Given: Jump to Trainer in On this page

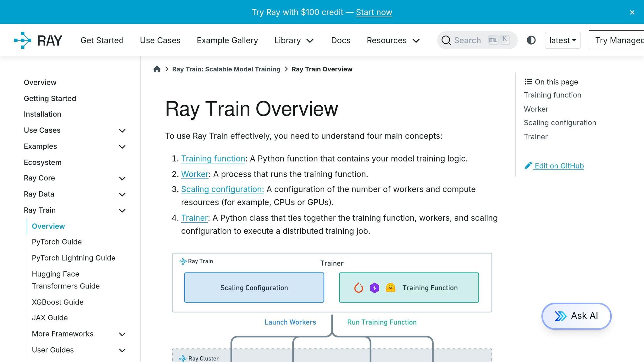Looking at the screenshot, I should click(x=536, y=137).
